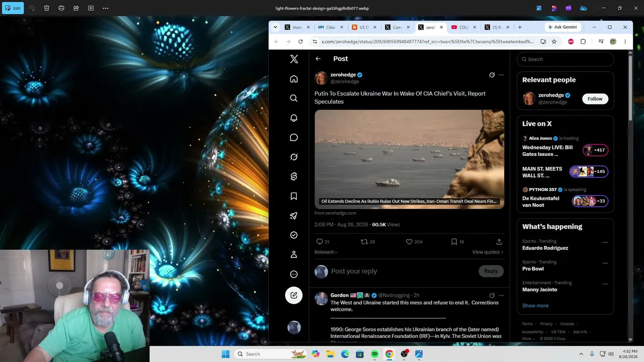Image resolution: width=644 pixels, height=362 pixels.
Task: Open more options for Eduardo Rodriguez trend
Action: pyautogui.click(x=605, y=242)
